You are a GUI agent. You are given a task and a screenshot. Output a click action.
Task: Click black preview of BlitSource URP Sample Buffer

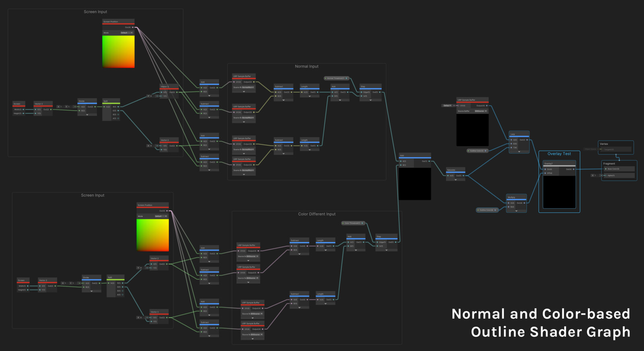[x=473, y=130]
